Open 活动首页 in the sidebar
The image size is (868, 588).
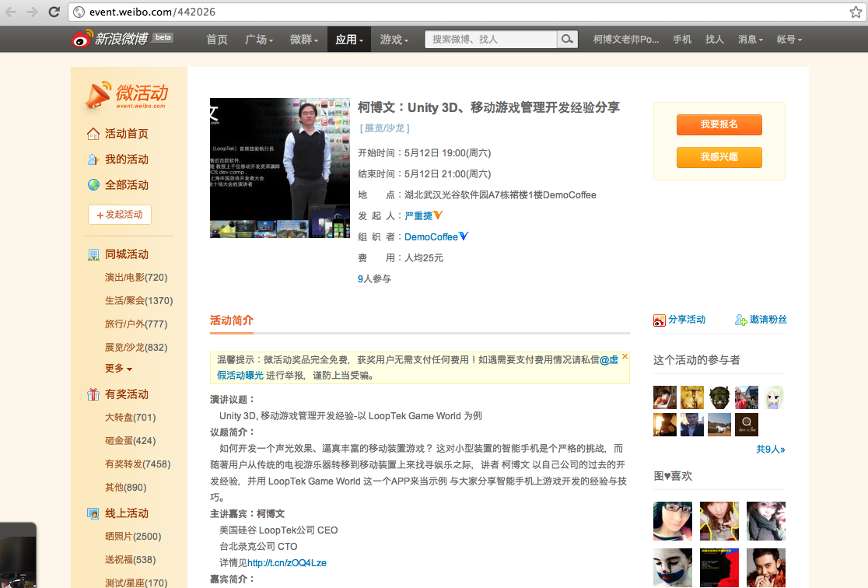[126, 134]
